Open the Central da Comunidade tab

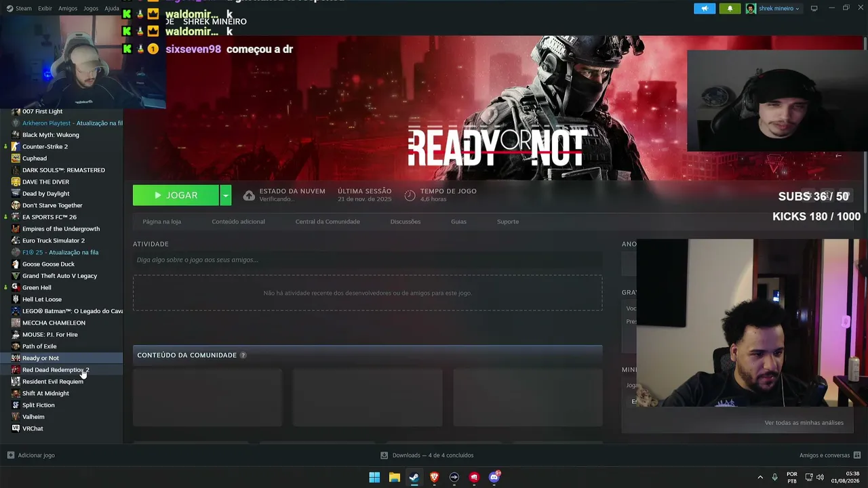tap(328, 222)
